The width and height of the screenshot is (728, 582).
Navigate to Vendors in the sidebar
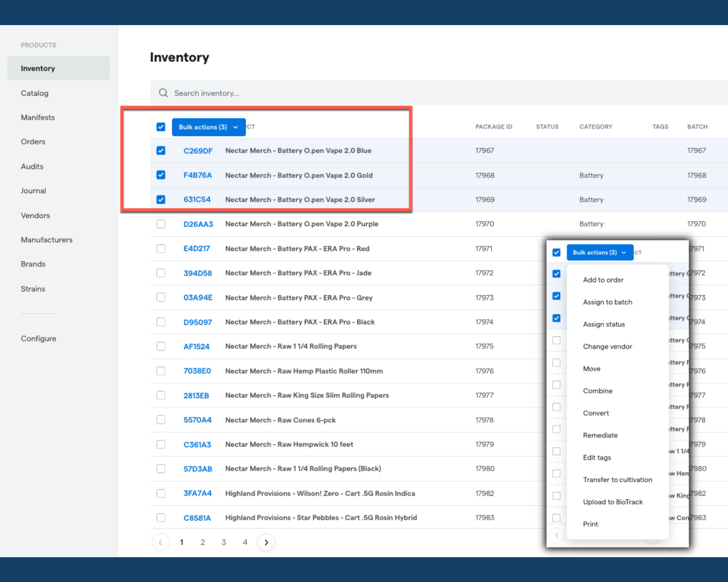(35, 215)
